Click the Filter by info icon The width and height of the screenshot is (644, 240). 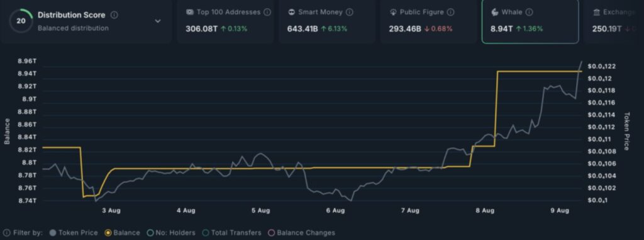click(x=6, y=232)
